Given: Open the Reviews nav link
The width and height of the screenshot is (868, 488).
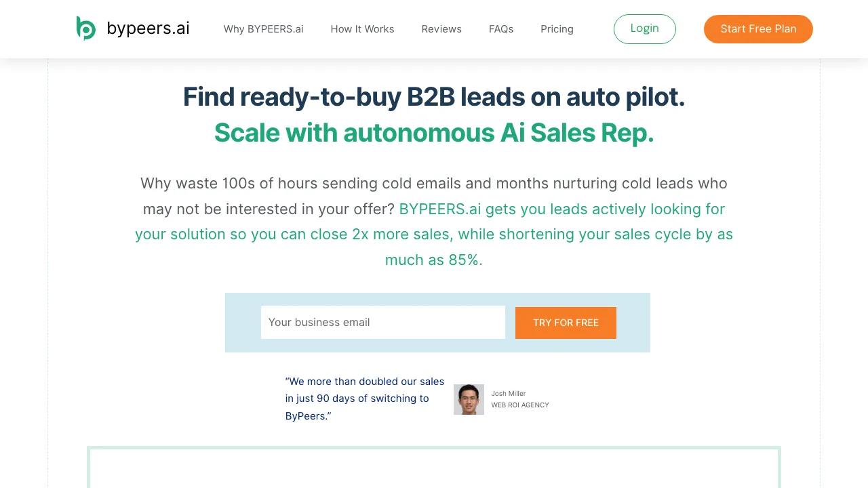Looking at the screenshot, I should pos(441,29).
